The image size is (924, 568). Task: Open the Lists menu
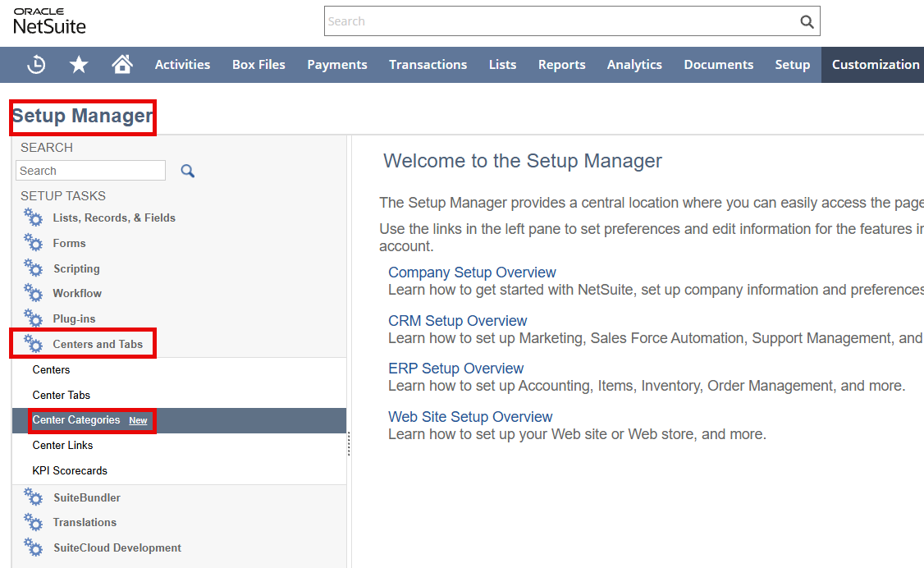[503, 65]
